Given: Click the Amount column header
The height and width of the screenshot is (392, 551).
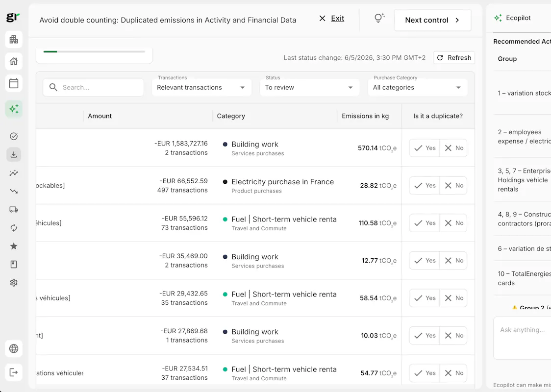Looking at the screenshot, I should [x=100, y=116].
